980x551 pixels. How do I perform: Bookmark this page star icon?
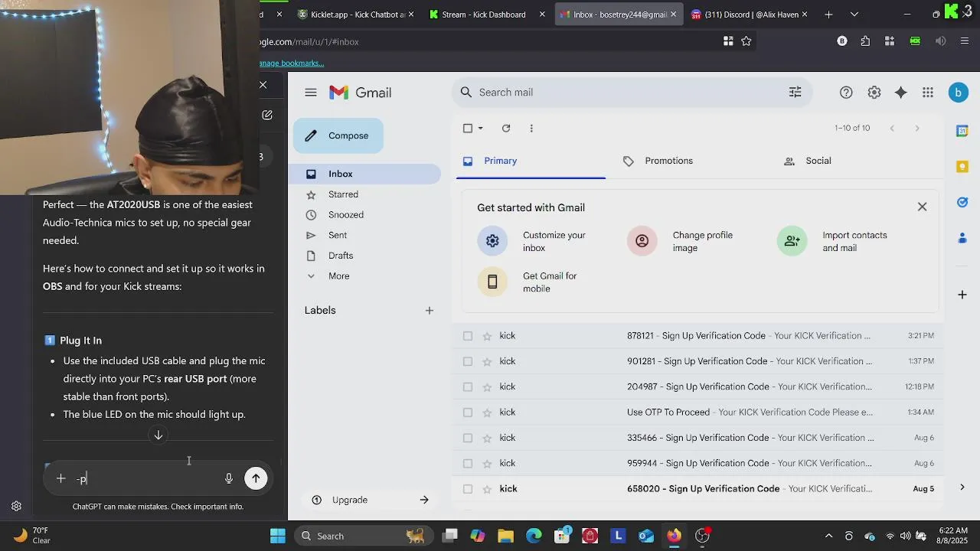[746, 41]
